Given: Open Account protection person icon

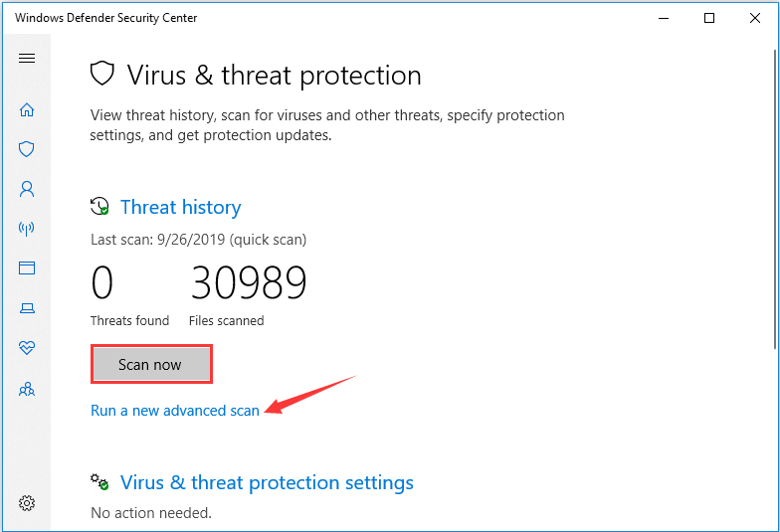Looking at the screenshot, I should (27, 189).
